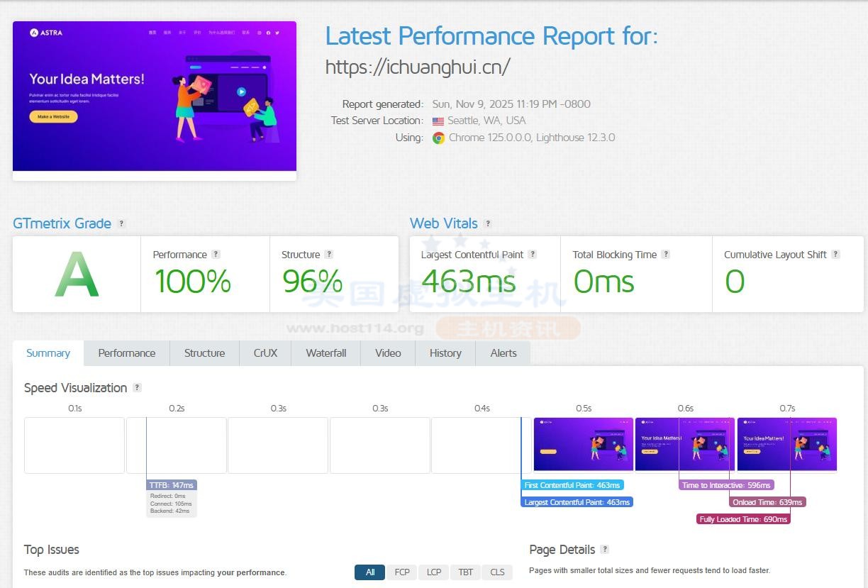
Task: Click Speed Visualization help icon
Action: tap(137, 388)
